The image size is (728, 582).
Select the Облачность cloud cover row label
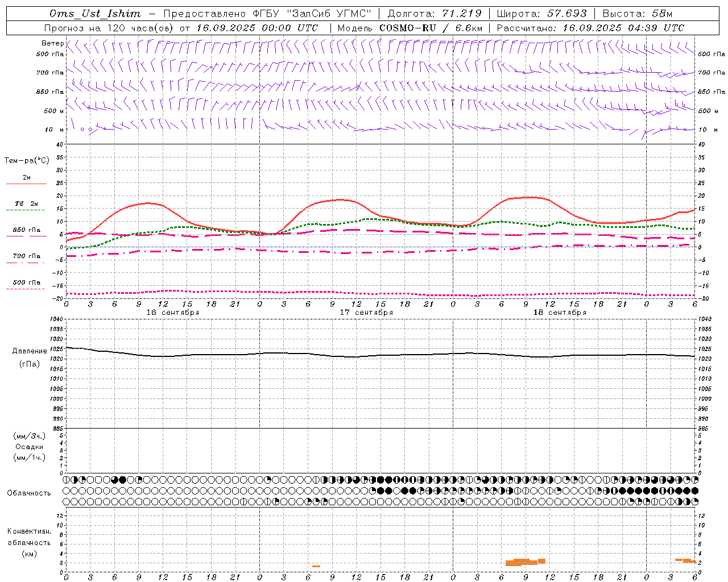coord(29,493)
